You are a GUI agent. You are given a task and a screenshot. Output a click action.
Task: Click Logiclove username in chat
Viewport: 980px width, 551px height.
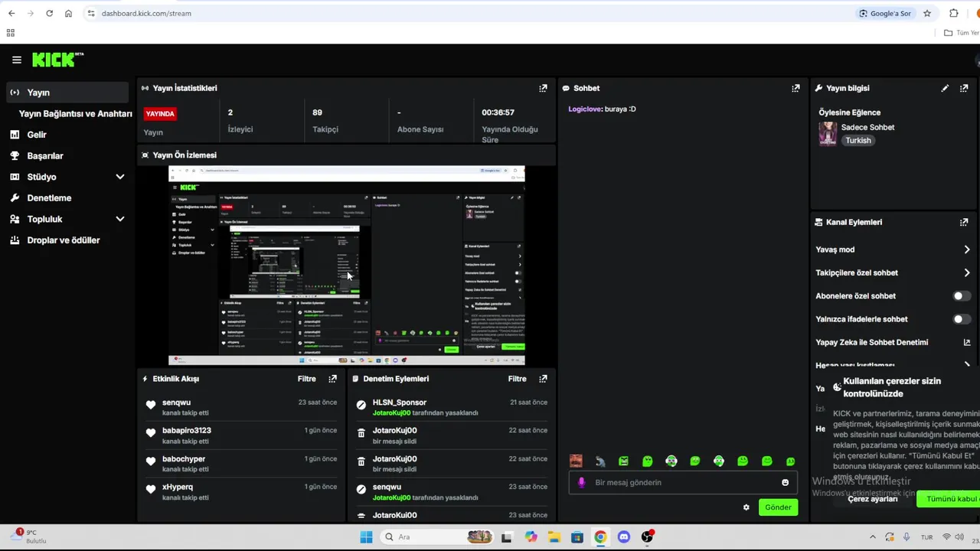click(x=585, y=109)
